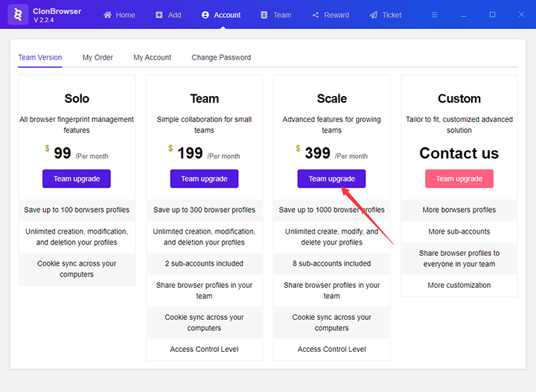Viewport: 536px width, 392px height.
Task: Maximize the ClonBrowser window
Action: (x=492, y=14)
